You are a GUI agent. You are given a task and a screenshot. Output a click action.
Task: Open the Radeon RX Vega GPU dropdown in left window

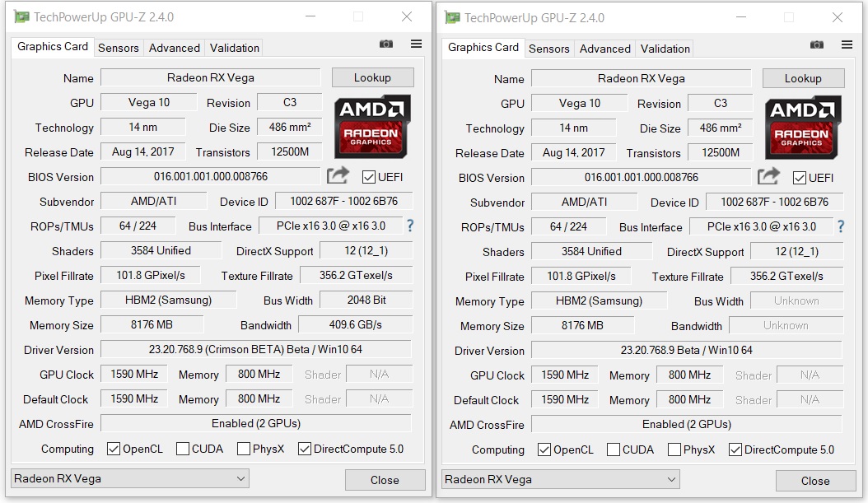[x=130, y=478]
